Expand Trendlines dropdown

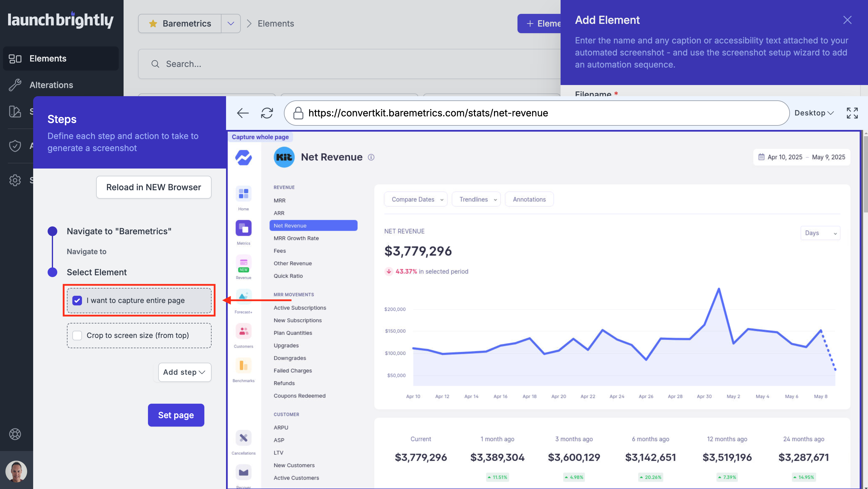click(x=476, y=199)
